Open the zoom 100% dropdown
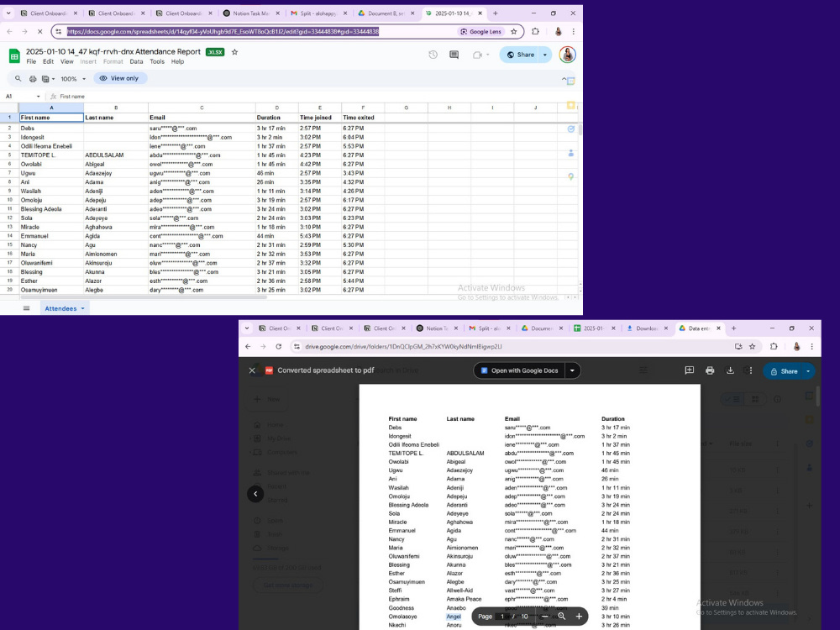 click(x=72, y=79)
